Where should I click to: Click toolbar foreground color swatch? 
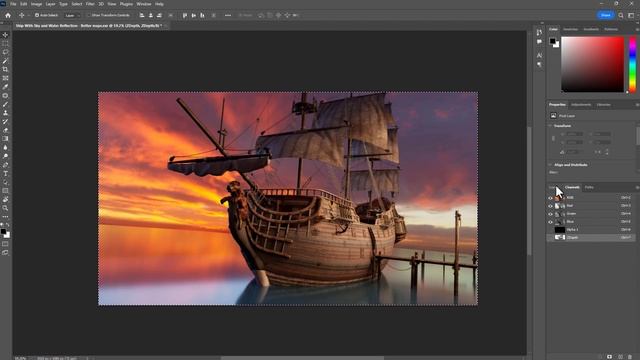coord(4,232)
